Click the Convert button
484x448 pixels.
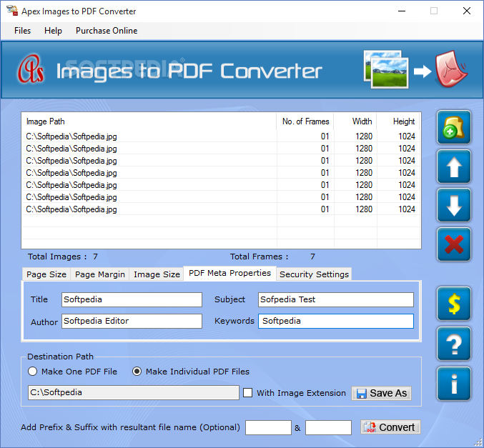(390, 427)
